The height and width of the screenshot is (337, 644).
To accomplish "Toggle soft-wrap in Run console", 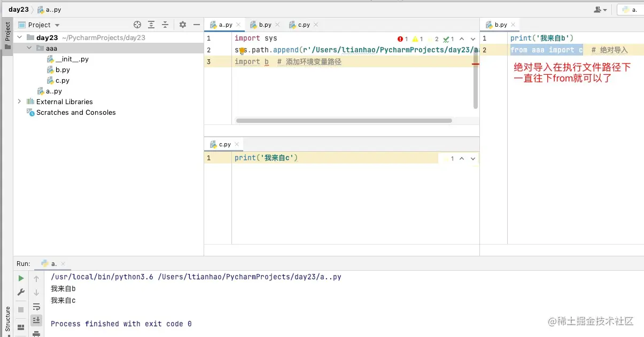I will point(36,307).
